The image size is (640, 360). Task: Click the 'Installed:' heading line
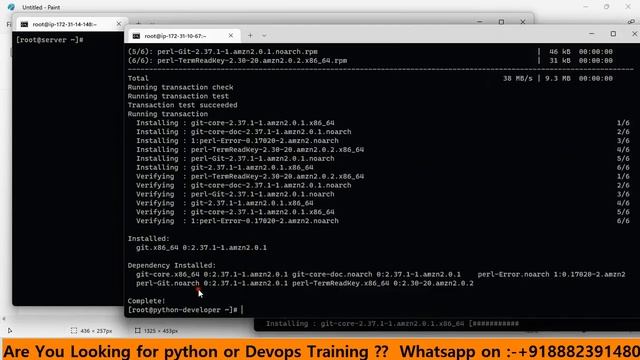148,238
